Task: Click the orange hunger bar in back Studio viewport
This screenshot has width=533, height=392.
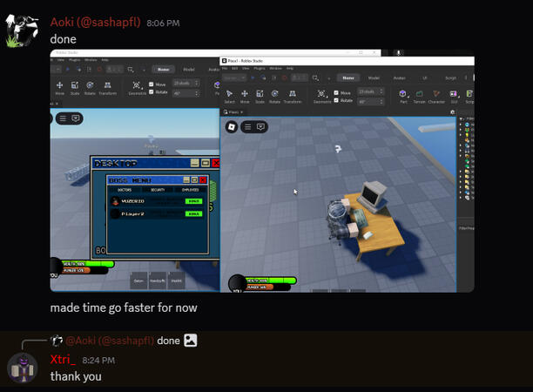Action: [77, 270]
